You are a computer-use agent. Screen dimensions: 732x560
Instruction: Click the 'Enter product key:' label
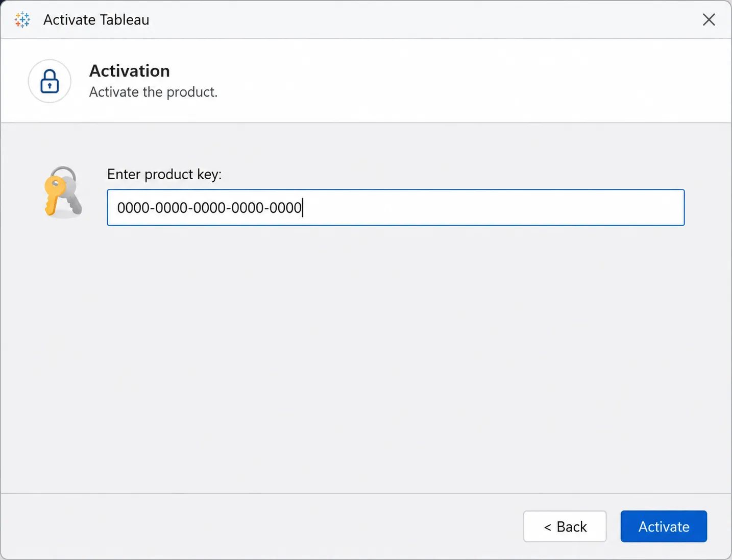[x=164, y=175]
